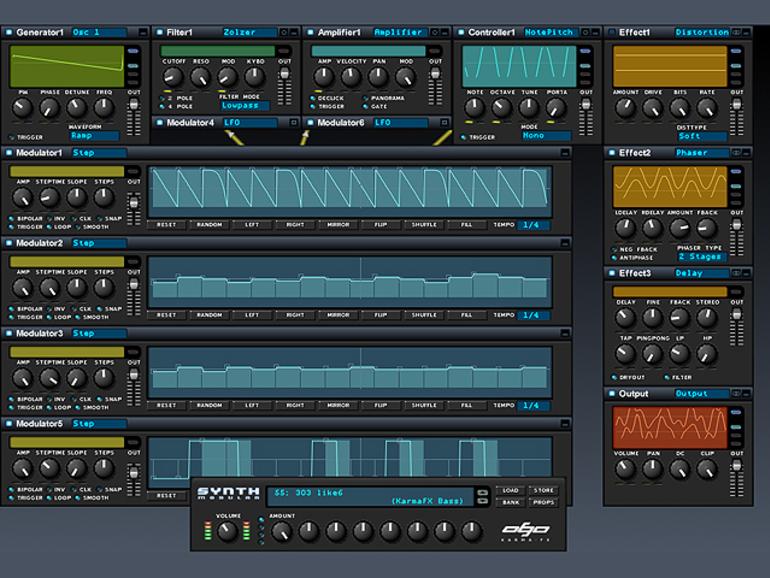This screenshot has height=578, width=770.
Task: Open Filter1 Zolzer type selector
Action: pos(249,32)
